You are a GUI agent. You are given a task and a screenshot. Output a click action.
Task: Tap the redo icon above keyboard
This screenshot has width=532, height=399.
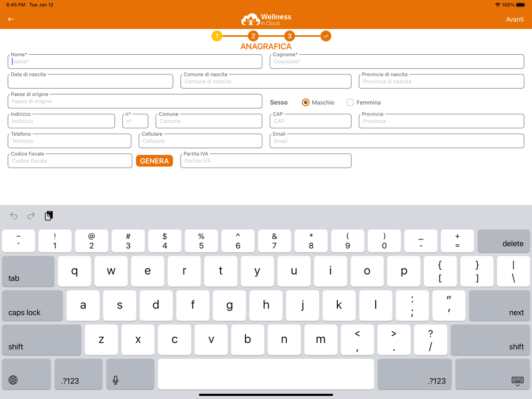(31, 216)
